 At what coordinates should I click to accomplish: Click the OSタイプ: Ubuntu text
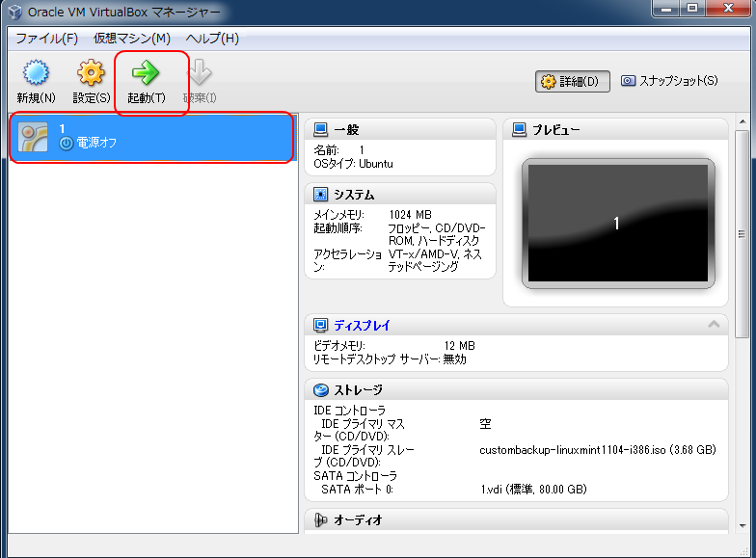tap(353, 164)
